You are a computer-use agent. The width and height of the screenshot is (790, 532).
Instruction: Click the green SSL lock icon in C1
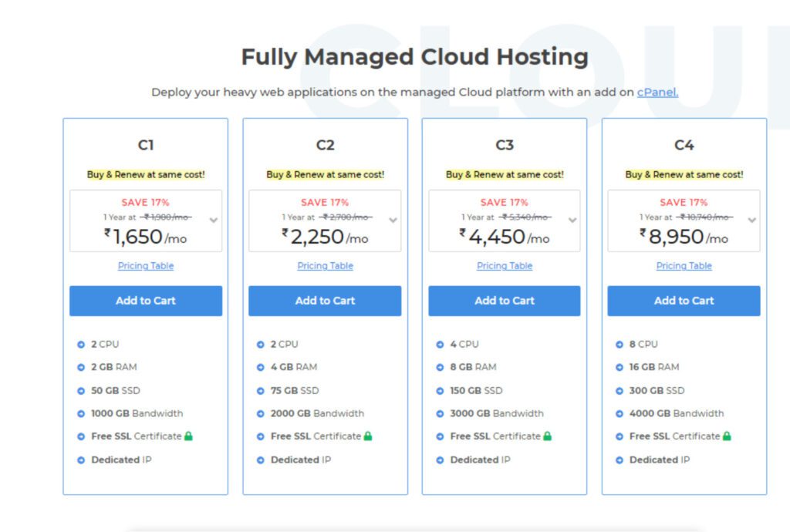point(189,436)
